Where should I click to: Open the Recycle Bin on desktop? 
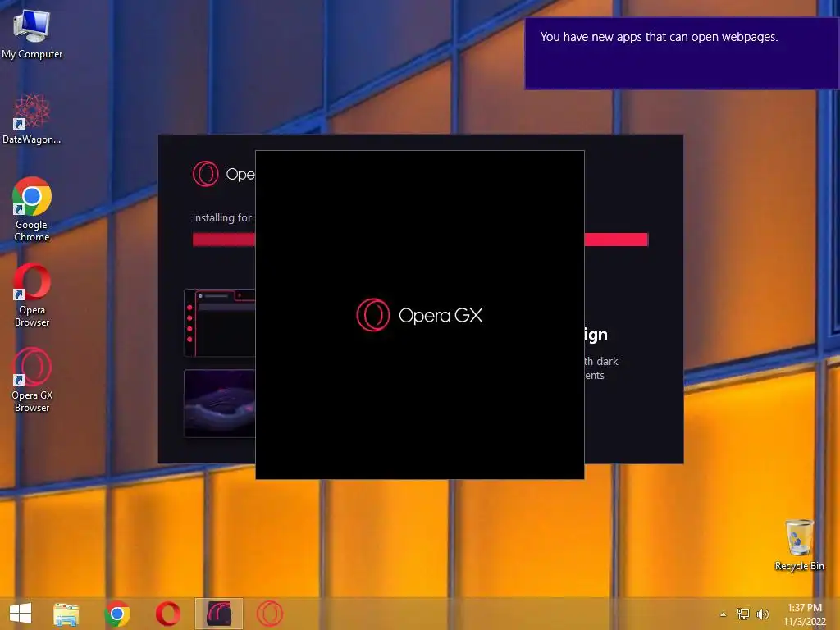(799, 545)
